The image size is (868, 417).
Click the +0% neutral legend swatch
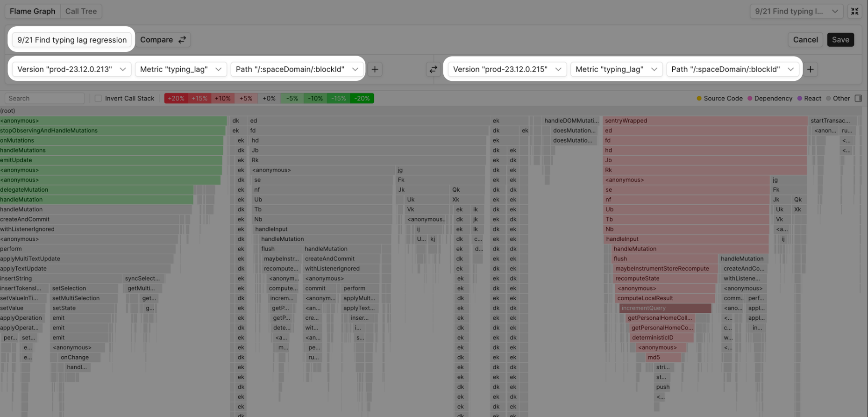click(x=269, y=98)
